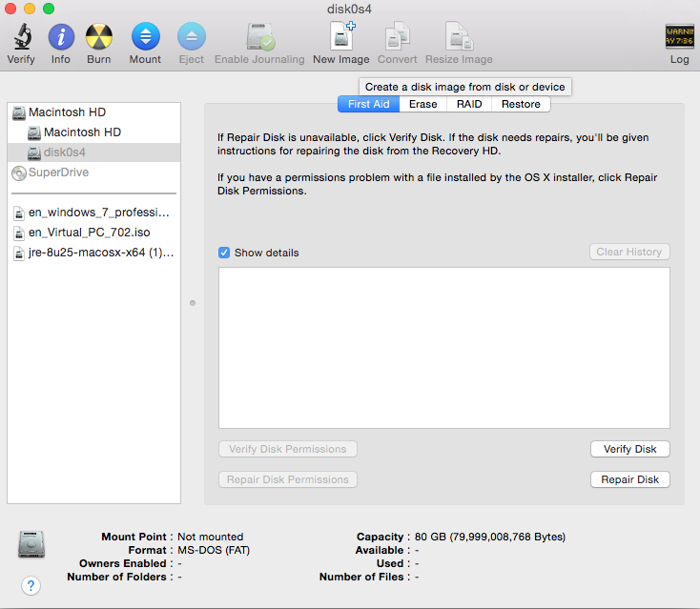
Task: Click inside the details log area
Action: tap(444, 348)
